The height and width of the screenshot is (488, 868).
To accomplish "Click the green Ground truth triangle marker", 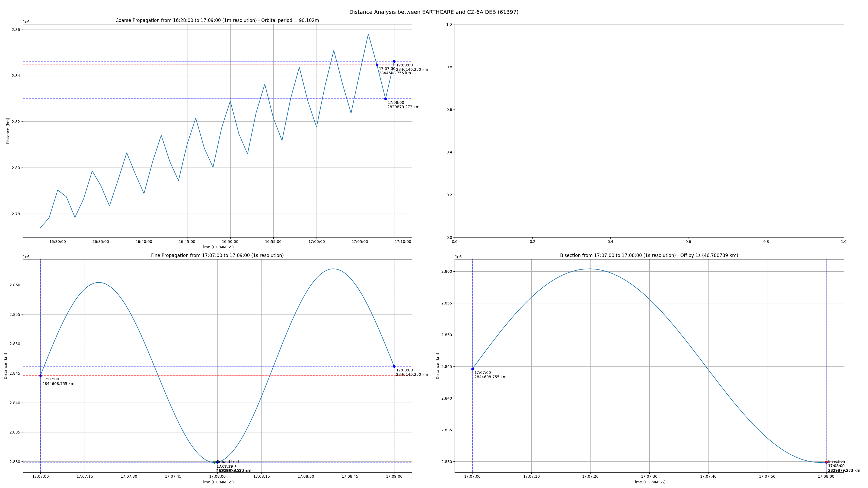I will (214, 463).
